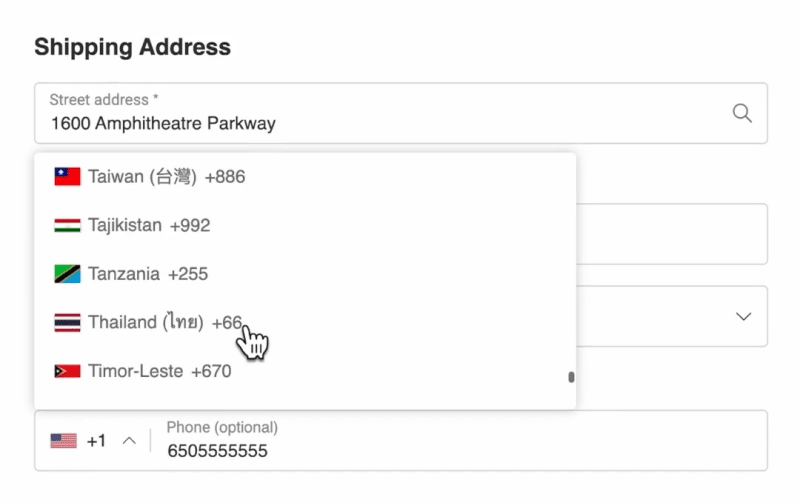The width and height of the screenshot is (800, 504).
Task: Focus the Street address input field
Action: (401, 113)
